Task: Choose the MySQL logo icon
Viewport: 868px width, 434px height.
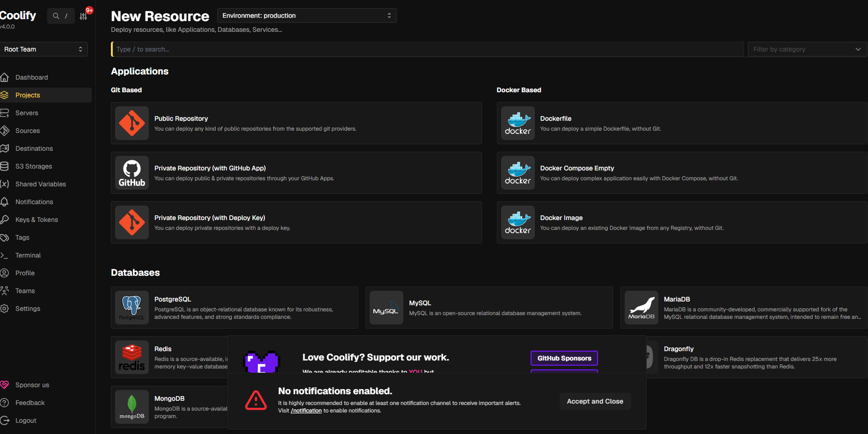Action: coord(387,308)
